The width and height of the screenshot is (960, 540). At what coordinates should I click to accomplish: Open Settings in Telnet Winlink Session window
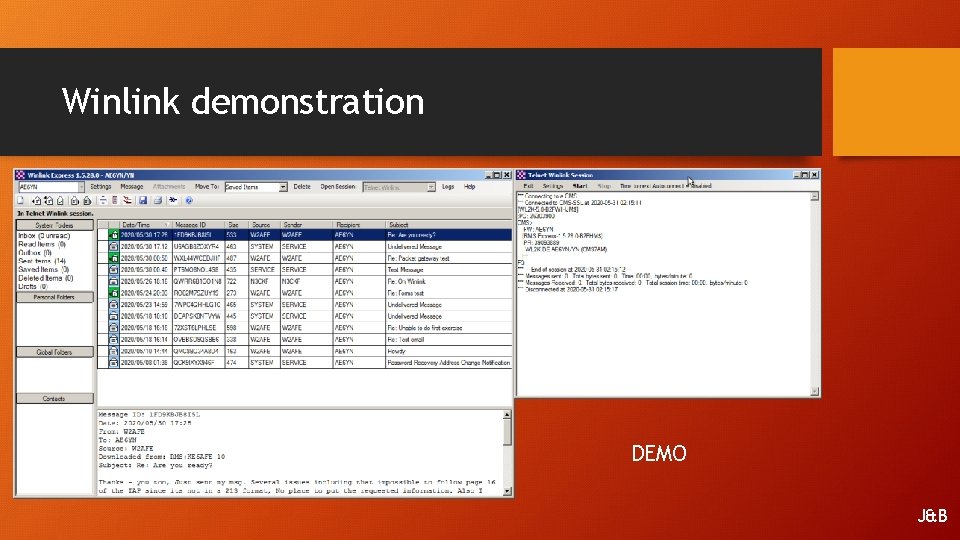pyautogui.click(x=553, y=186)
